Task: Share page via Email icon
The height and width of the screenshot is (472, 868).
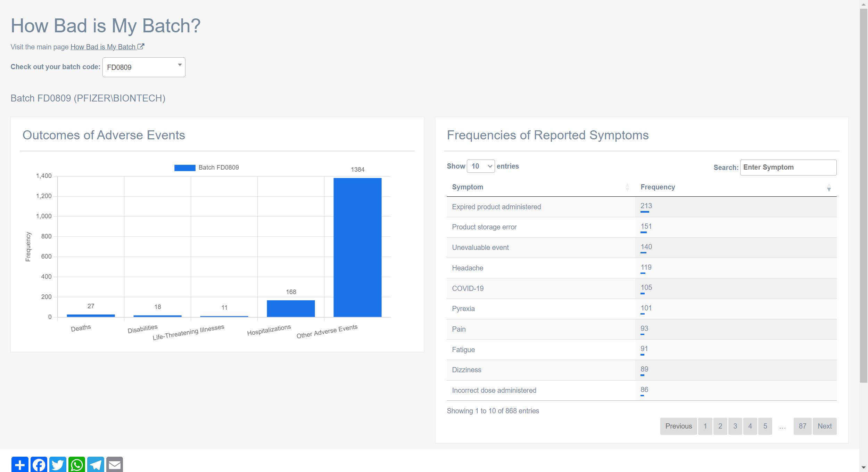Action: click(115, 464)
